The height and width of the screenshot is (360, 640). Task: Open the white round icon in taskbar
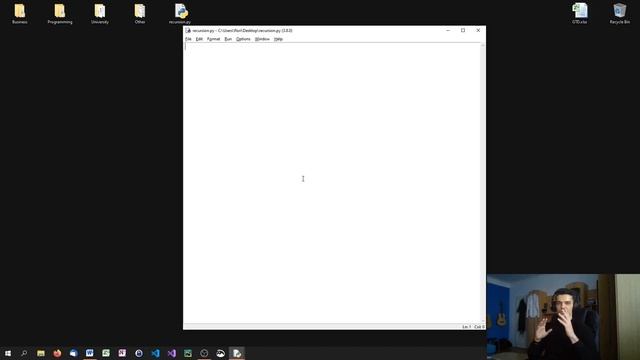pos(220,353)
